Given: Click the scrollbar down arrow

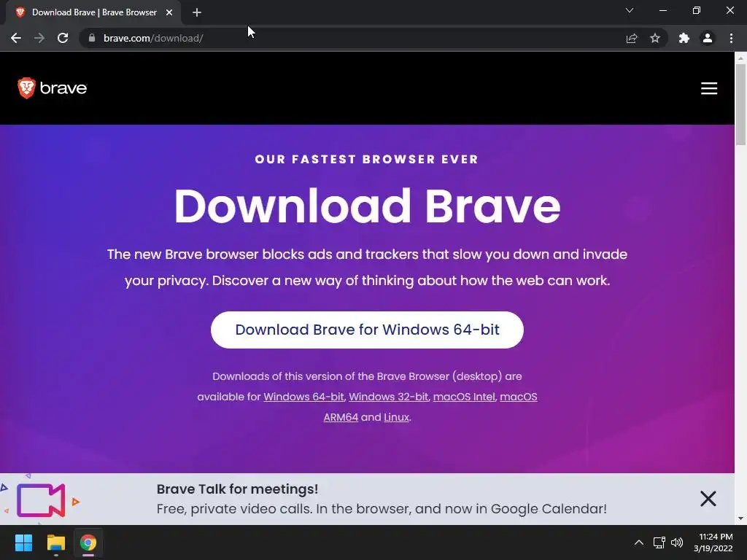Looking at the screenshot, I should pos(740,518).
